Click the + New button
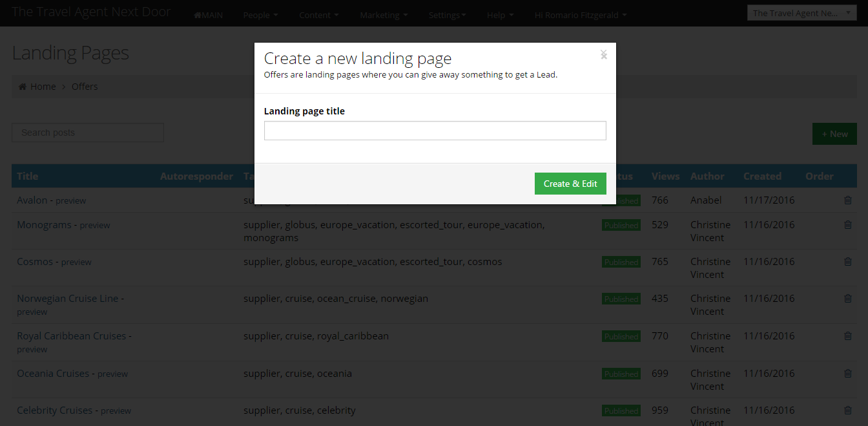 pos(834,134)
